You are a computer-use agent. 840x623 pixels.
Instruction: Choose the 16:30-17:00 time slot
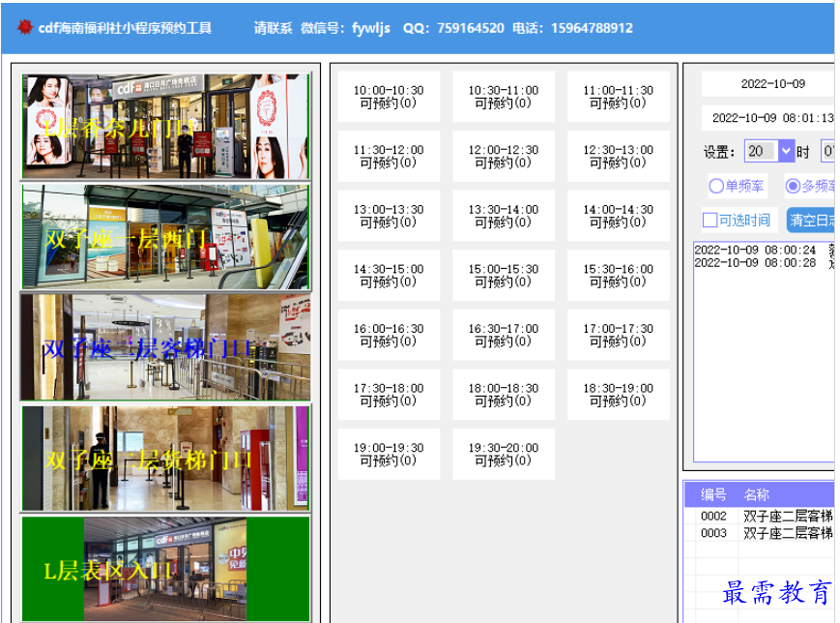(x=503, y=335)
